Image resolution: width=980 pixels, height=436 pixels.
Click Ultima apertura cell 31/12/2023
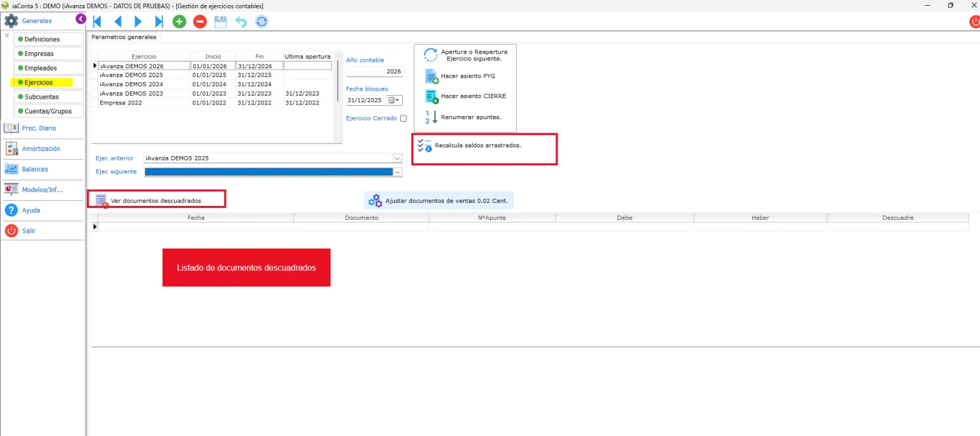[x=308, y=93]
